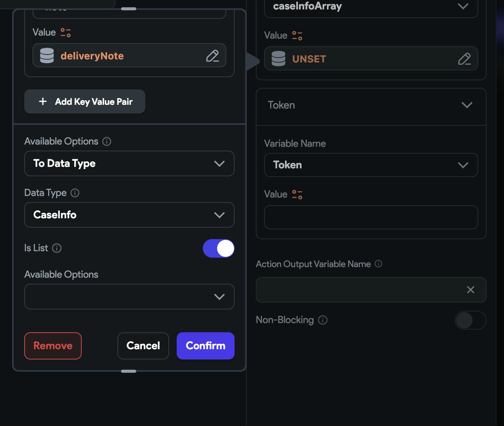Disable the Is List toggle
Image resolution: width=504 pixels, height=426 pixels.
219,249
